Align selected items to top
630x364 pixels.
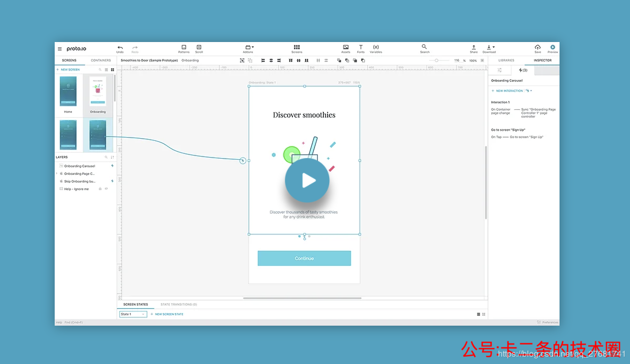click(x=290, y=60)
